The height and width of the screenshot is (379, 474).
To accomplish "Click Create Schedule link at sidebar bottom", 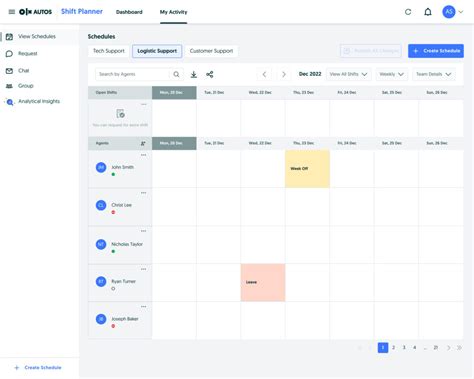I will point(38,368).
